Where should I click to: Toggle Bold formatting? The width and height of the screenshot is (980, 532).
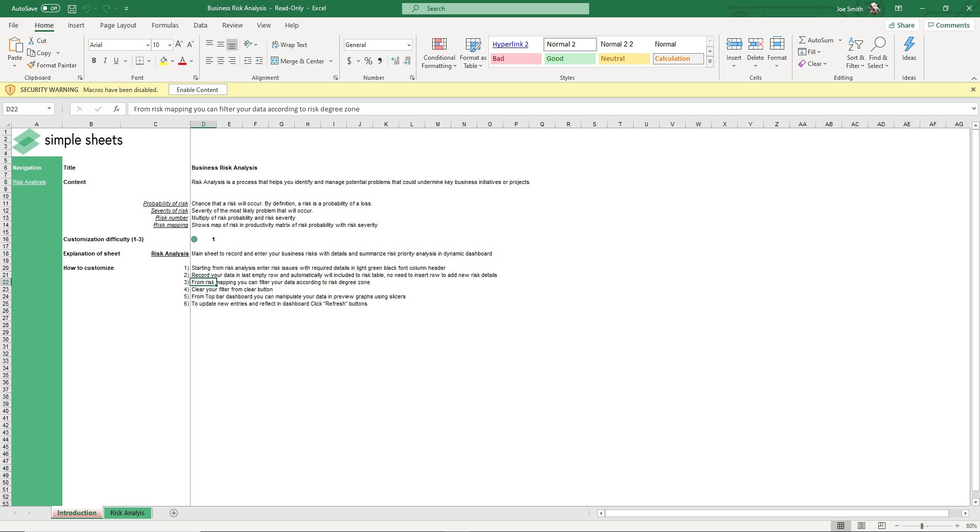pos(94,61)
